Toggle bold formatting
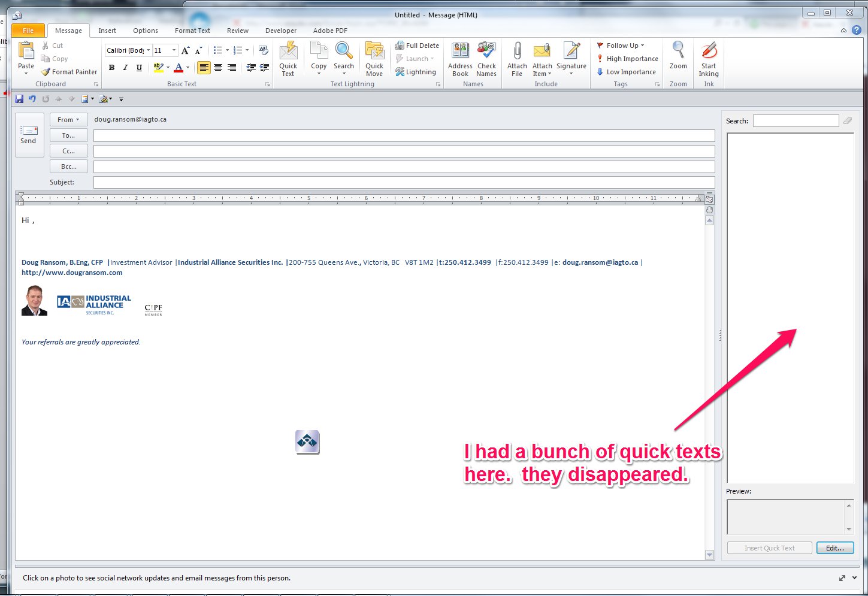Screen dimensions: 868x596 (x=111, y=68)
